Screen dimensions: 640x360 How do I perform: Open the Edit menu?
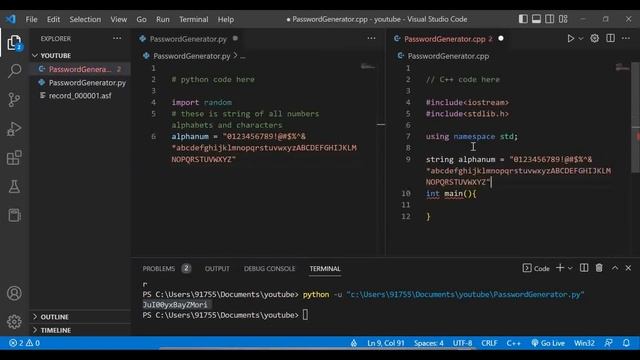[x=53, y=19]
